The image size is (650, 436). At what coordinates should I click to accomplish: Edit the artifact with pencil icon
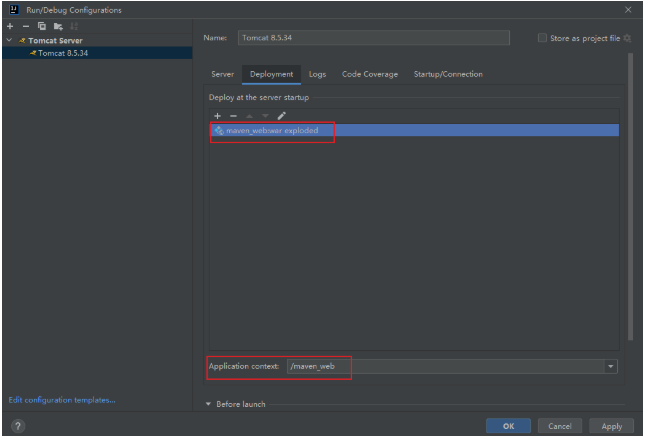tap(281, 116)
